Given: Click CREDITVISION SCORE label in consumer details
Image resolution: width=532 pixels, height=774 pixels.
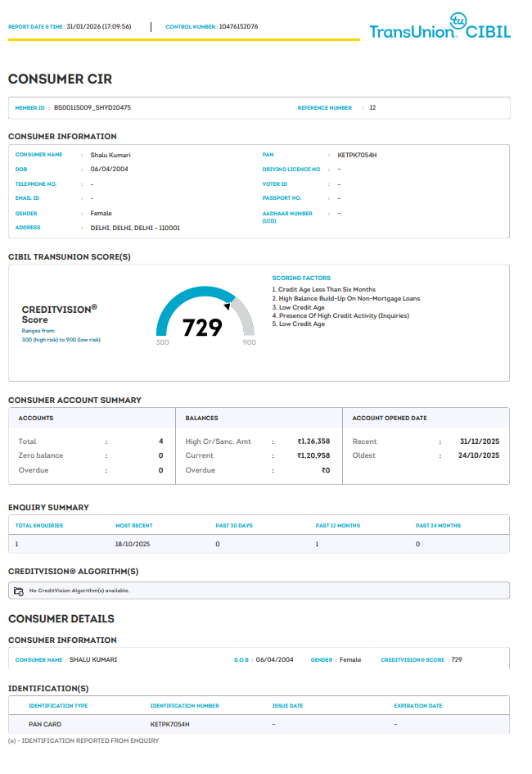Looking at the screenshot, I should point(413,660).
